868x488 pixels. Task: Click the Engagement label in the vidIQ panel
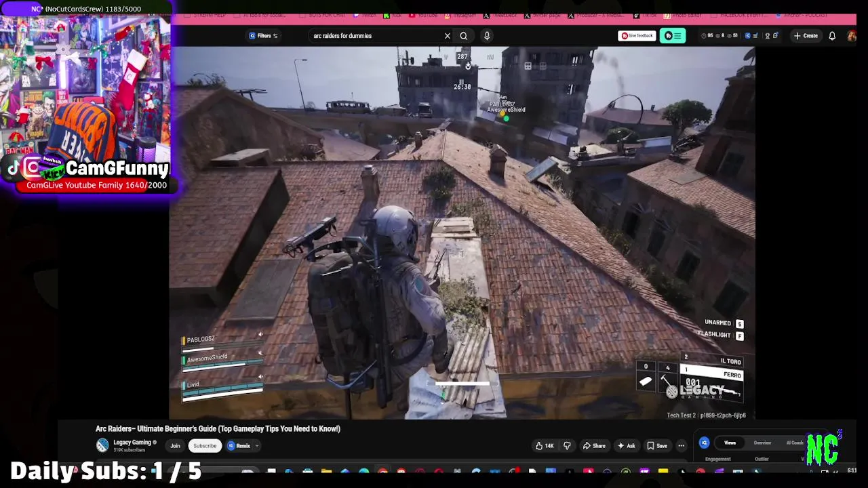(718, 459)
